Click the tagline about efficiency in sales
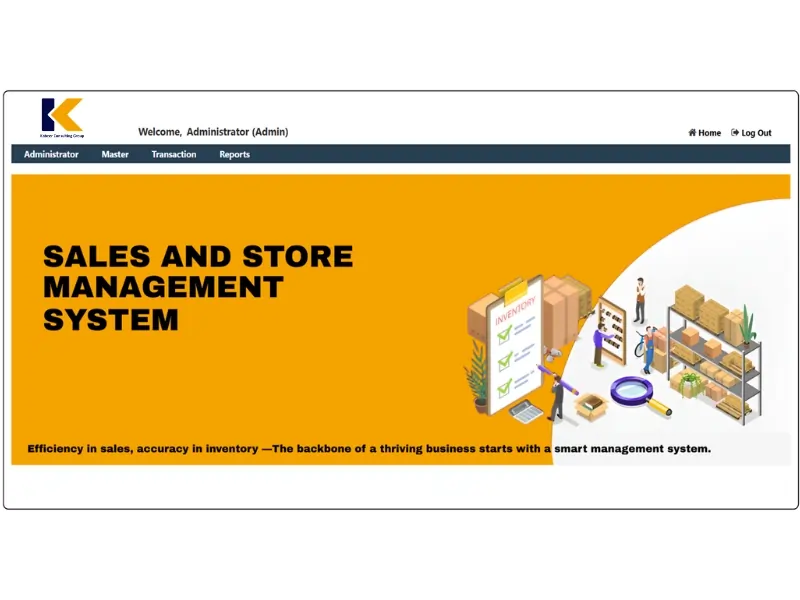The height and width of the screenshot is (600, 800). (x=369, y=449)
